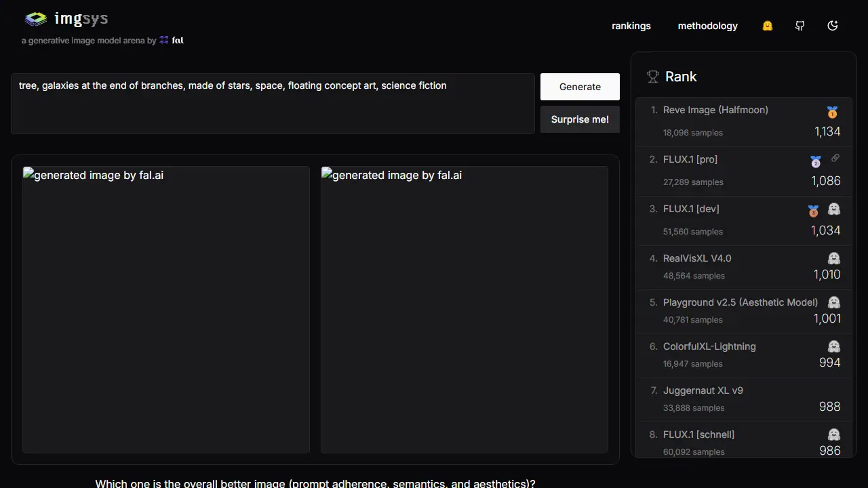
Task: Select the left generated image
Action: tap(166, 310)
